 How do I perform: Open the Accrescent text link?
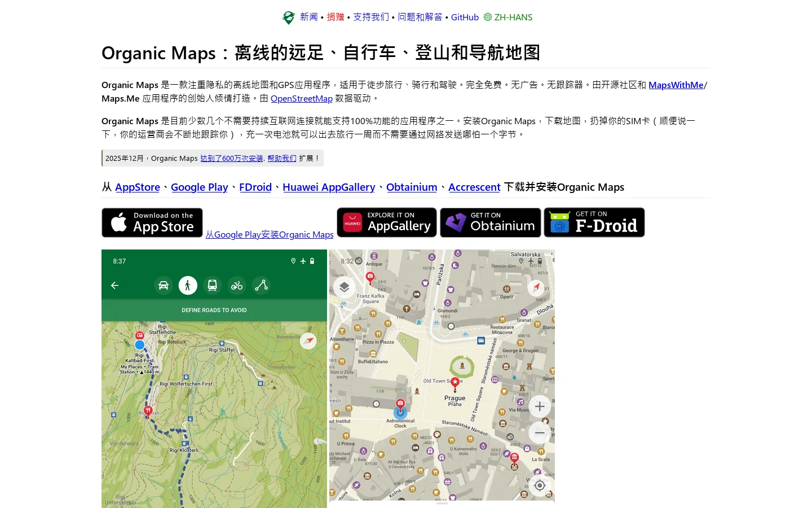(474, 187)
